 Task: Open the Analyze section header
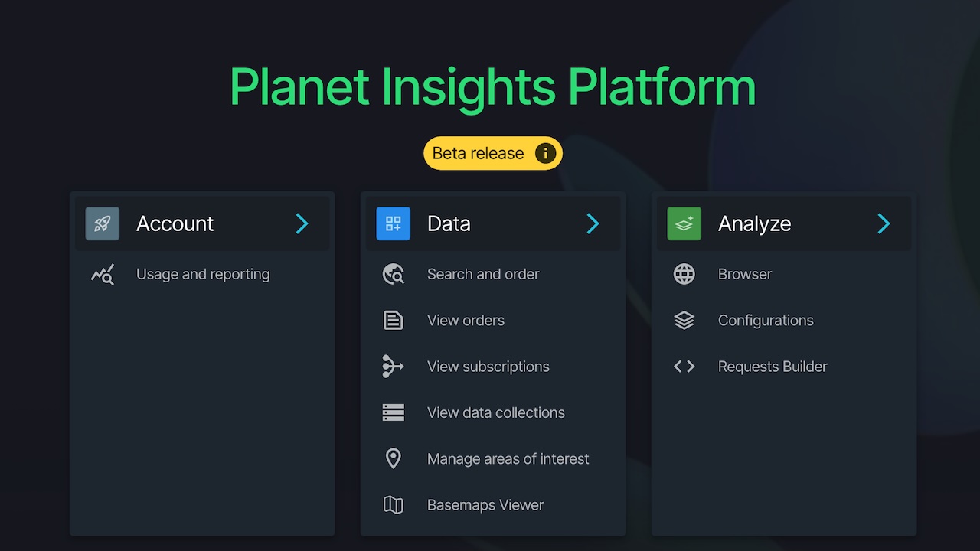tap(754, 223)
